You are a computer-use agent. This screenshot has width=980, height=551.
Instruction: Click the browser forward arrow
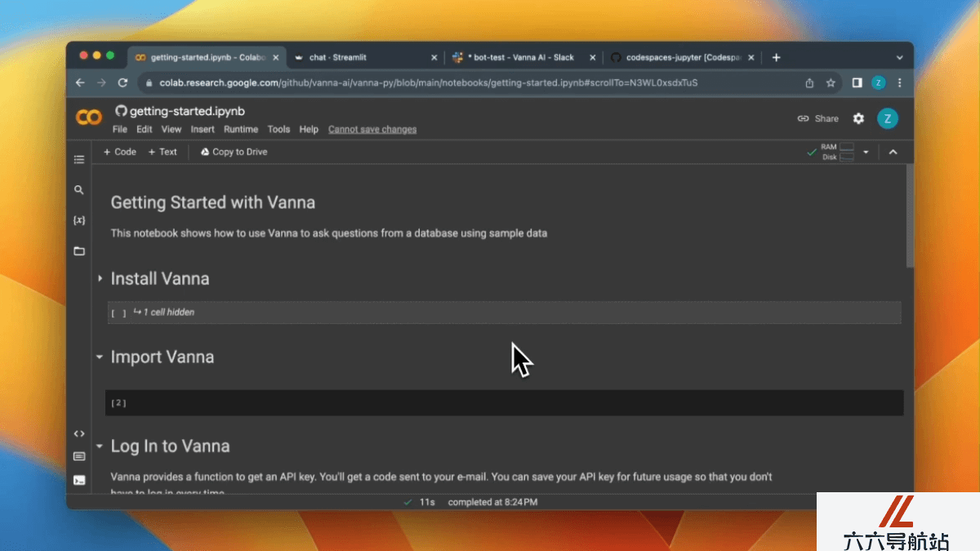(101, 82)
